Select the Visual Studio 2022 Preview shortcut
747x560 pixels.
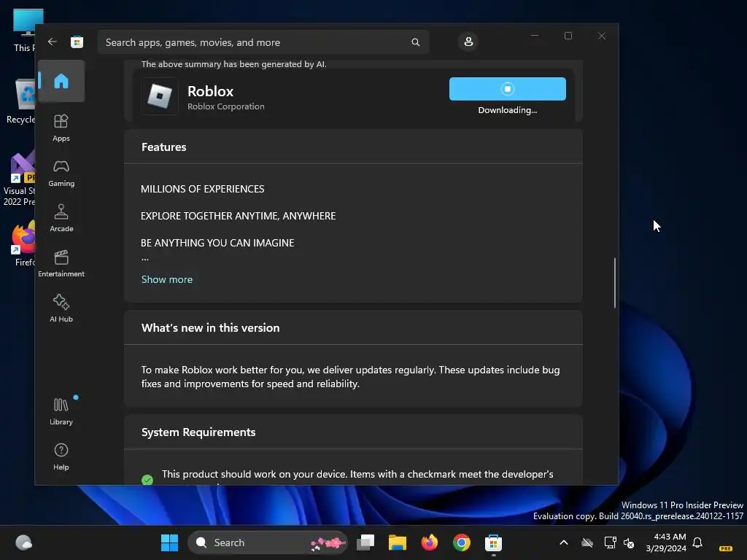click(20, 179)
